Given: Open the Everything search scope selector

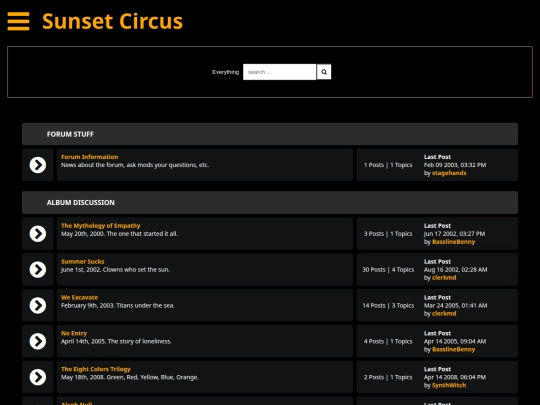Looking at the screenshot, I should point(225,72).
